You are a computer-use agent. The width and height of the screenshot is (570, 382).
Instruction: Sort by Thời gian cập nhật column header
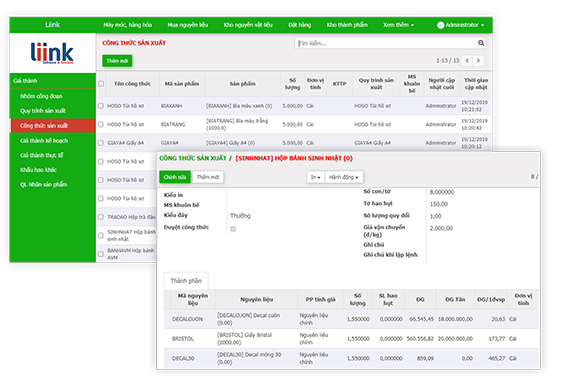click(476, 84)
